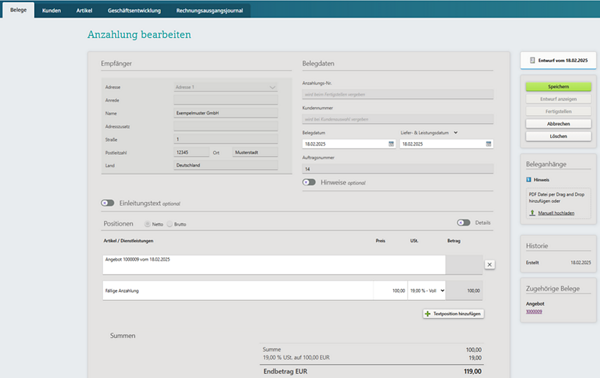Click the Manuell hochladen link
The height and width of the screenshot is (378, 600).
[x=556, y=213]
